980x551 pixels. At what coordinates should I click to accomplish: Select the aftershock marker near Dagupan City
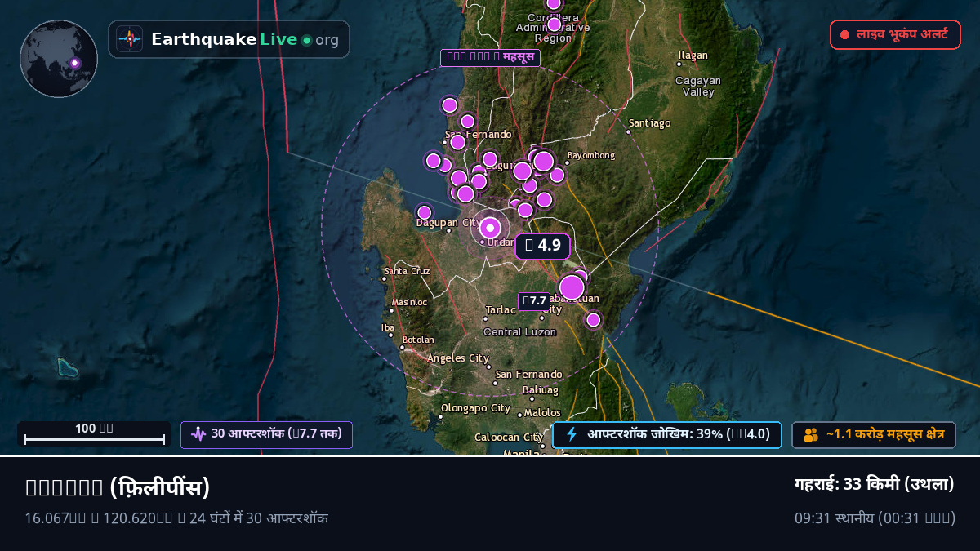425,212
